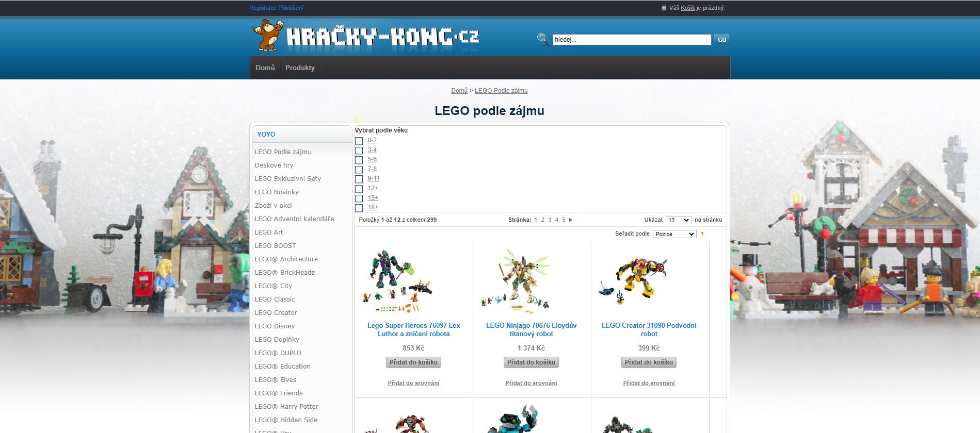Viewport: 980px width, 433px height.
Task: Go to page 2 of results
Action: (x=542, y=220)
